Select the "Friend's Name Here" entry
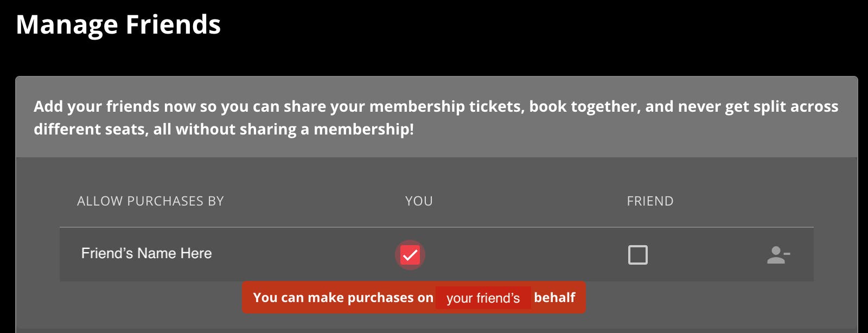 click(x=146, y=253)
